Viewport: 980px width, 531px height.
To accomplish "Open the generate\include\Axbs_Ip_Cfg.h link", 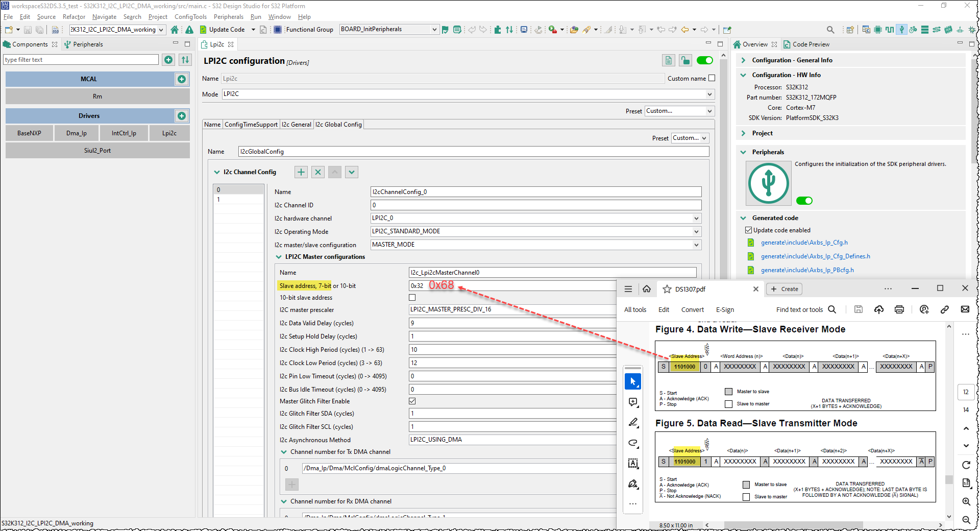I will click(804, 242).
